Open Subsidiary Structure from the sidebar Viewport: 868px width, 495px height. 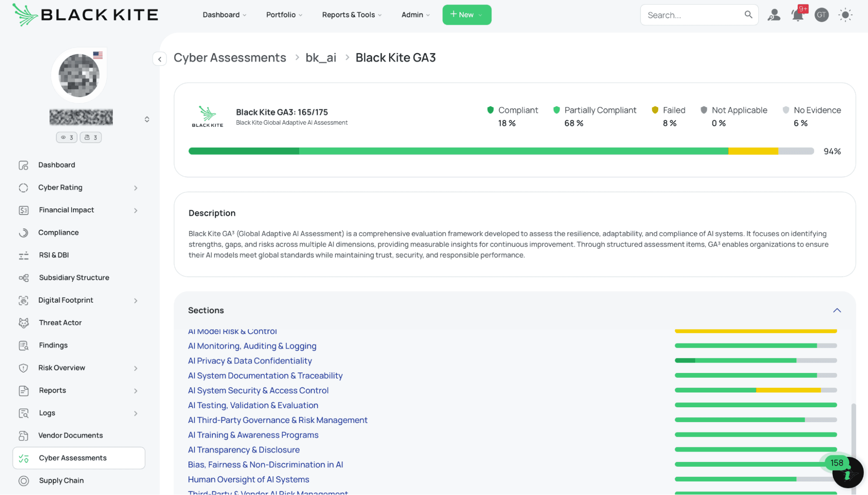click(x=74, y=277)
